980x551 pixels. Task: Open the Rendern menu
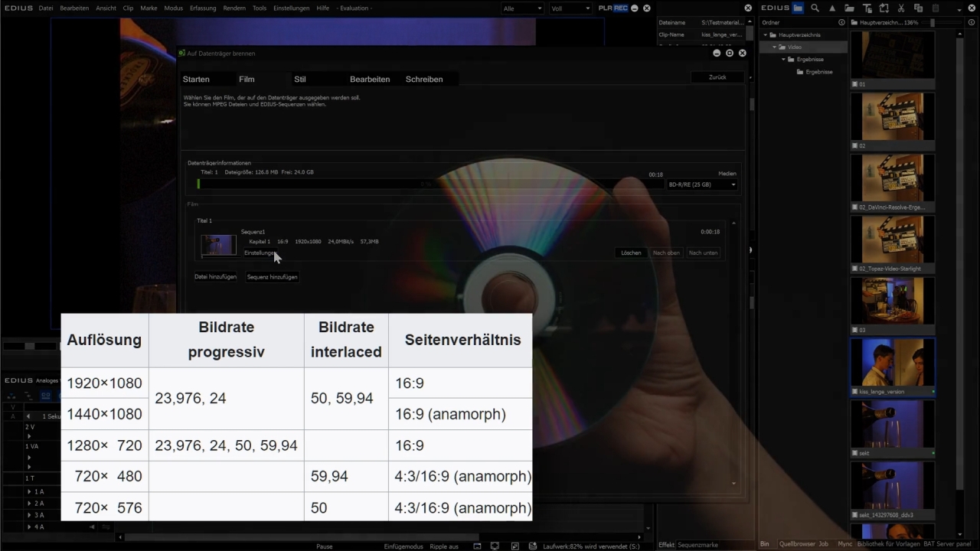234,8
